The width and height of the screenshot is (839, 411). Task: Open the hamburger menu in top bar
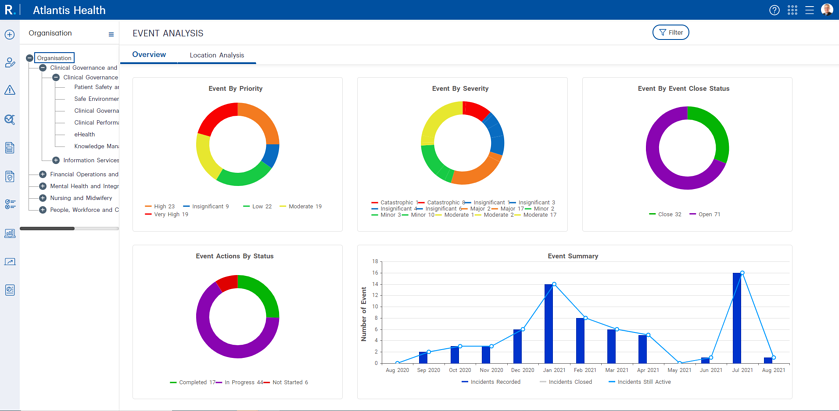point(809,10)
